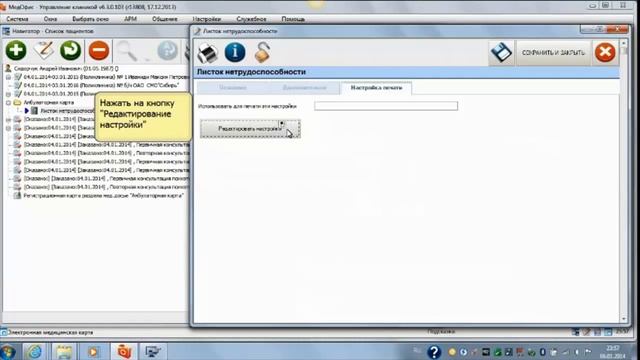This screenshot has width=640, height=360.
Task: Focus the print settings input field
Action: click(x=386, y=106)
